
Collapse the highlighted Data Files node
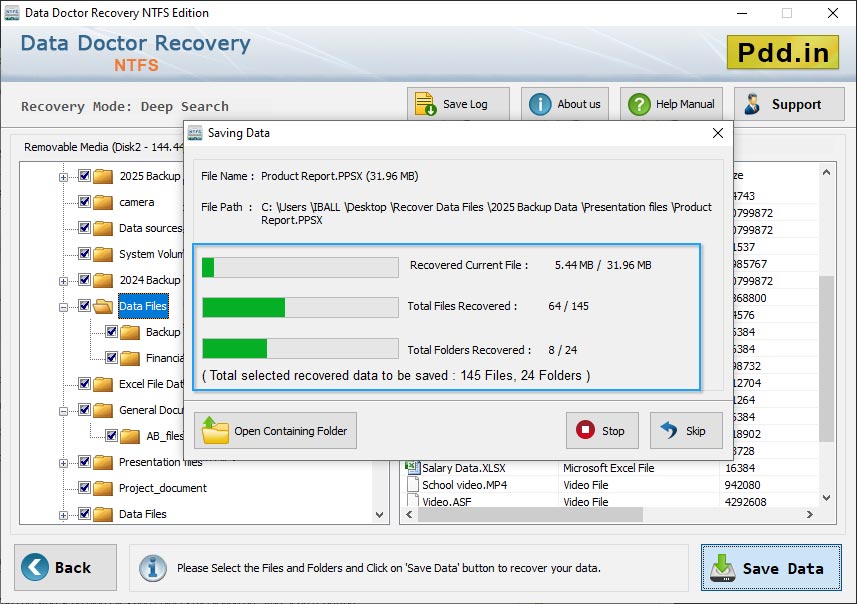tap(63, 307)
